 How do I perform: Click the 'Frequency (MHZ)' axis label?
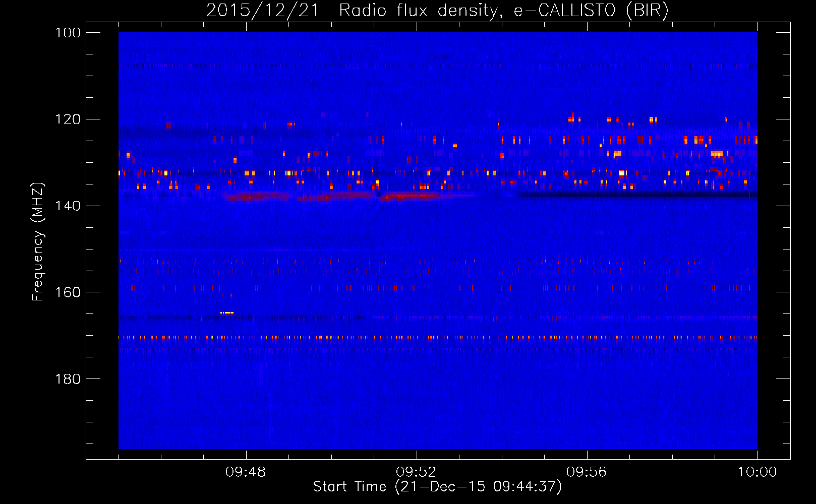pyautogui.click(x=38, y=241)
